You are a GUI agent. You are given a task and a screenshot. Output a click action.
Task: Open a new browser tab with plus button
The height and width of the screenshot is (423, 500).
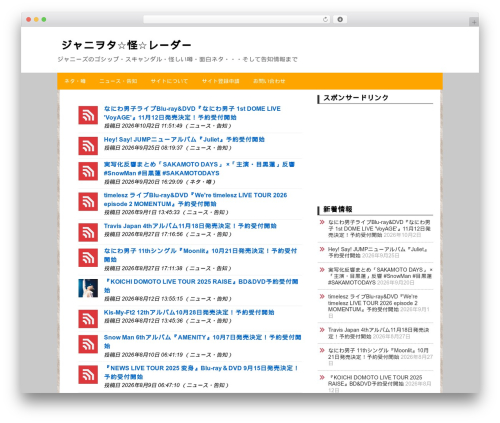click(x=474, y=22)
